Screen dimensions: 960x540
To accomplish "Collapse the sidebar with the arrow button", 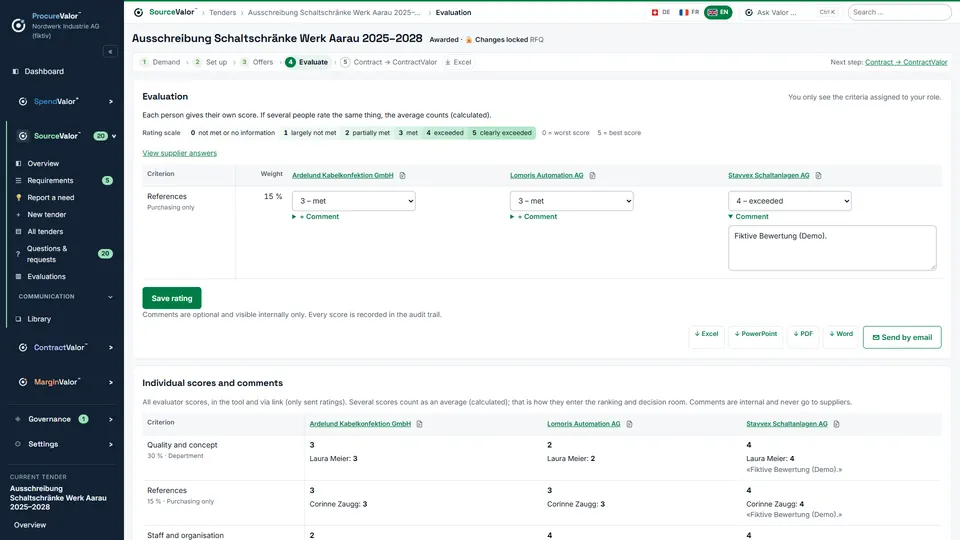I will (x=110, y=51).
